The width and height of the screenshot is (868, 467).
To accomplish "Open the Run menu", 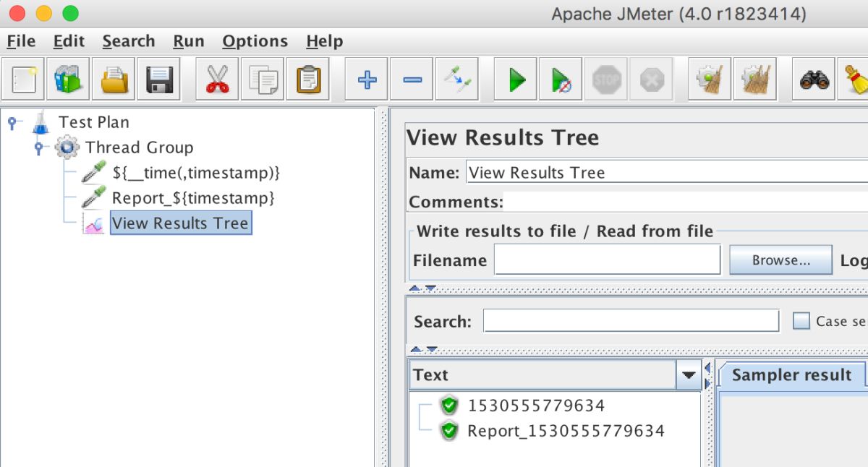I will tap(189, 41).
